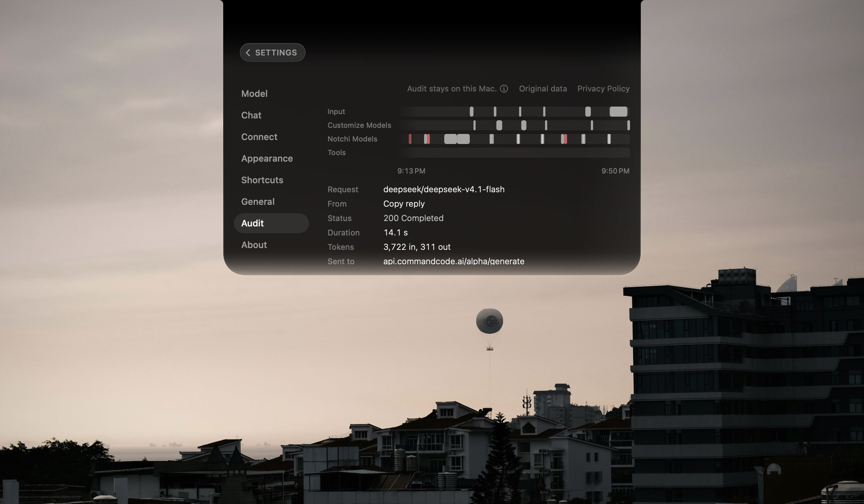Click the request model deepseek/deepseek-v4.1-flash
Screen dimensions: 864x504
coord(444,189)
